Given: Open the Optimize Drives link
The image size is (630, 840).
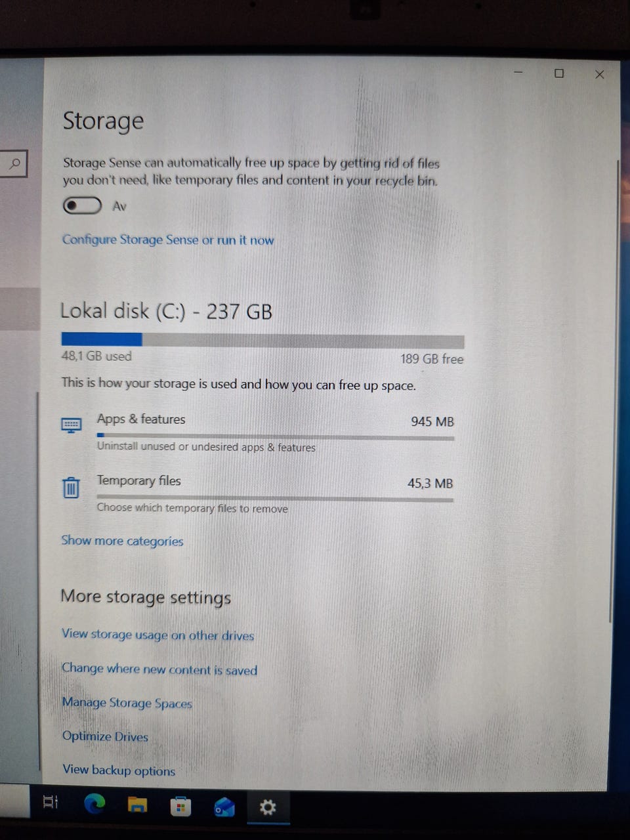Looking at the screenshot, I should (105, 736).
